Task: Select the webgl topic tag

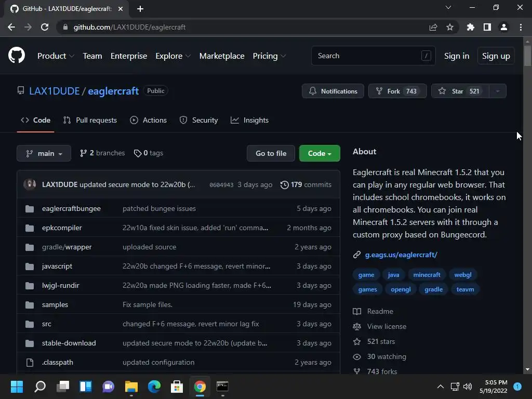Action: [463, 275]
